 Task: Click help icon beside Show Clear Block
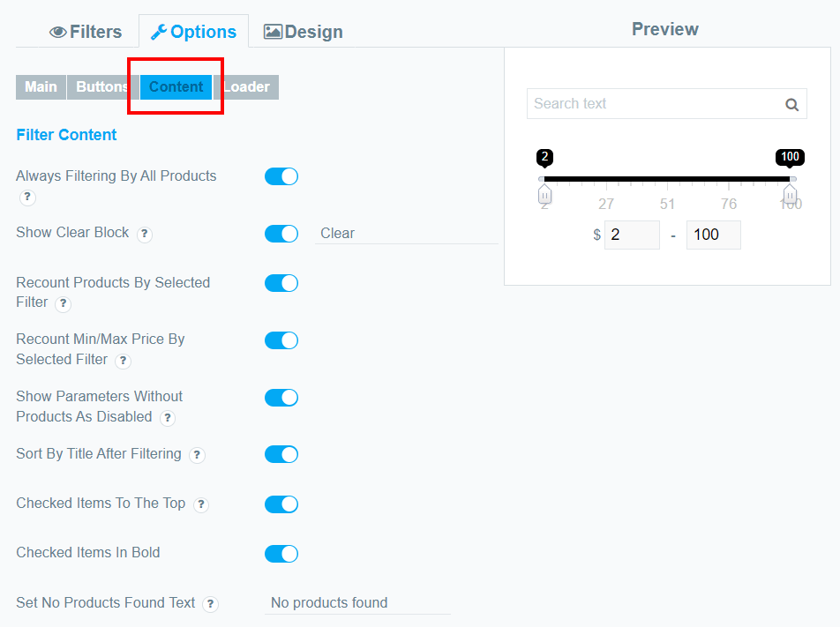[144, 234]
